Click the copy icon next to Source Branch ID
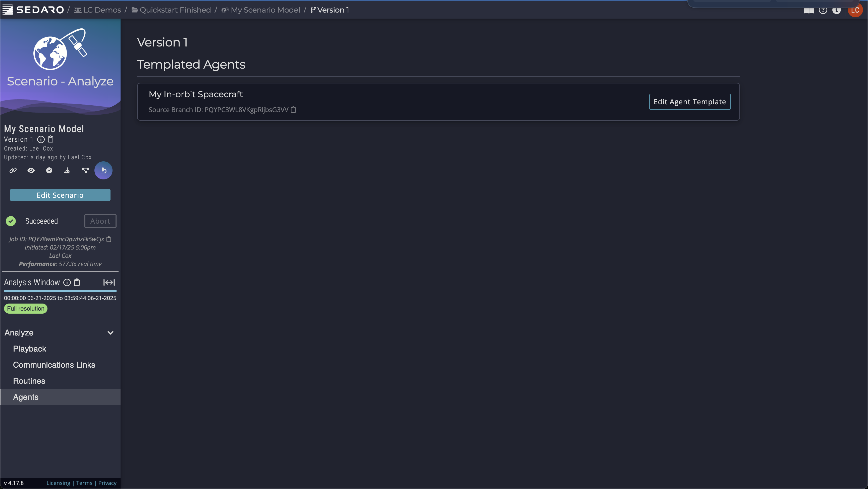 pyautogui.click(x=294, y=109)
